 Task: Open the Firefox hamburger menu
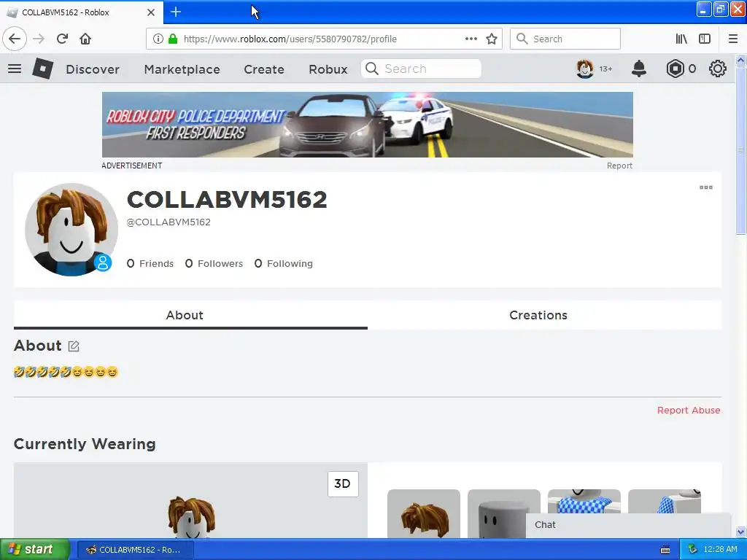click(x=733, y=39)
